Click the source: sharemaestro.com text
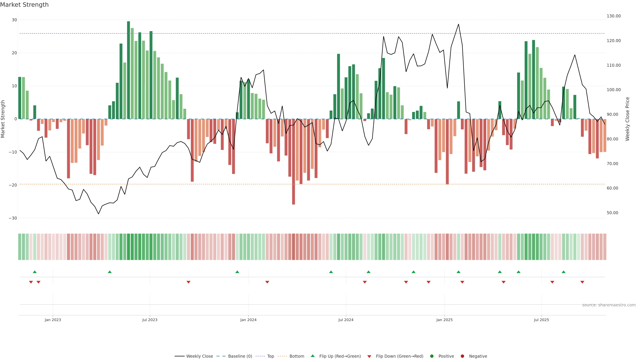The width and height of the screenshot is (644, 362). click(x=609, y=305)
